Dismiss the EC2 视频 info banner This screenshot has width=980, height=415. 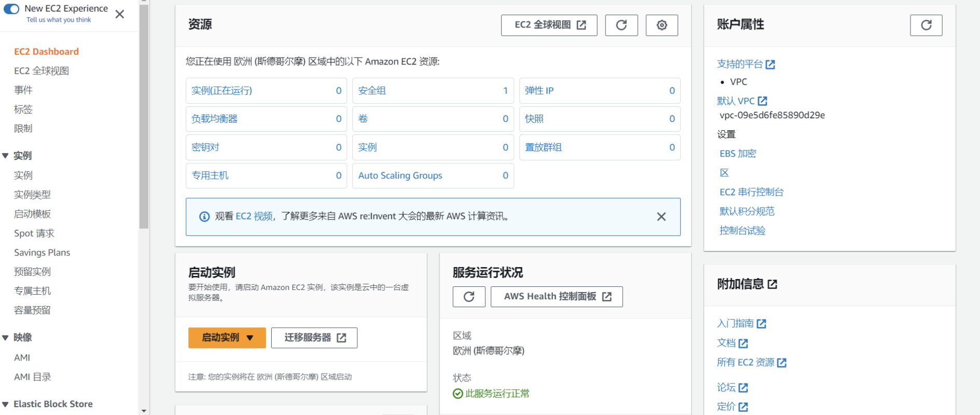[x=661, y=217]
